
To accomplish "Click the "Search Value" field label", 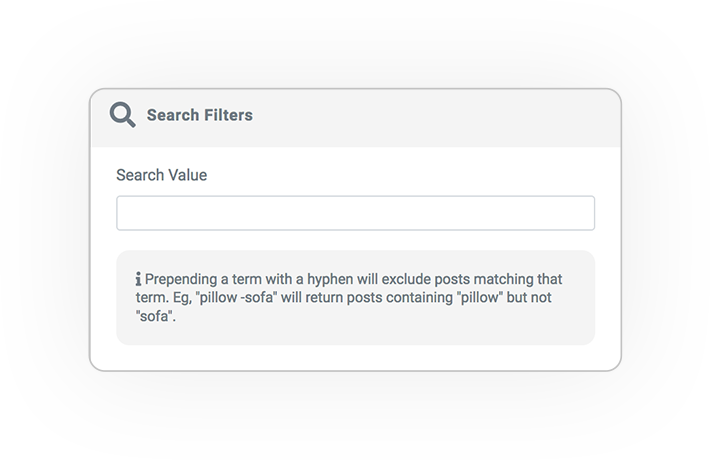I will 162,175.
